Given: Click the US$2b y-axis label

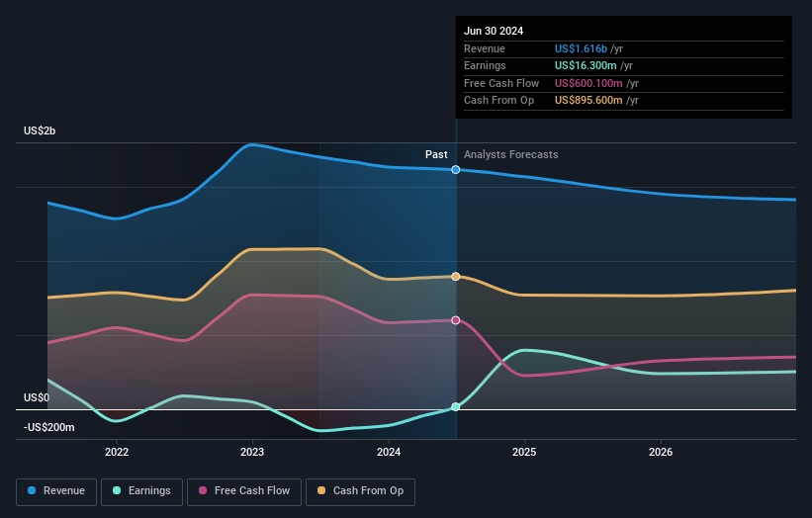Looking at the screenshot, I should 40,130.
